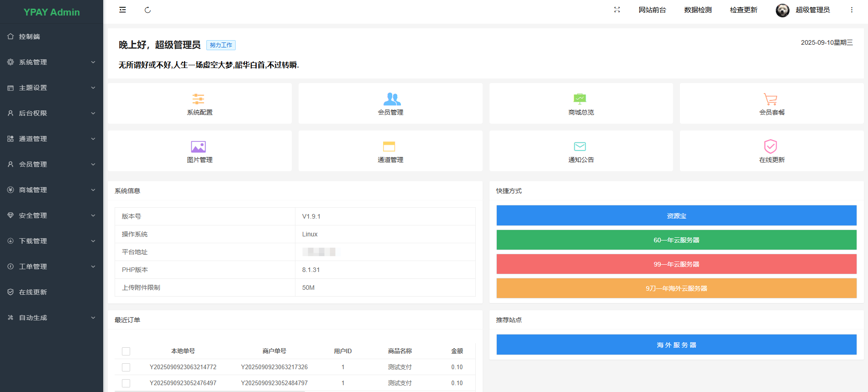Expand the 自动生成 sidebar menu chevron
The width and height of the screenshot is (868, 392).
coord(93,318)
